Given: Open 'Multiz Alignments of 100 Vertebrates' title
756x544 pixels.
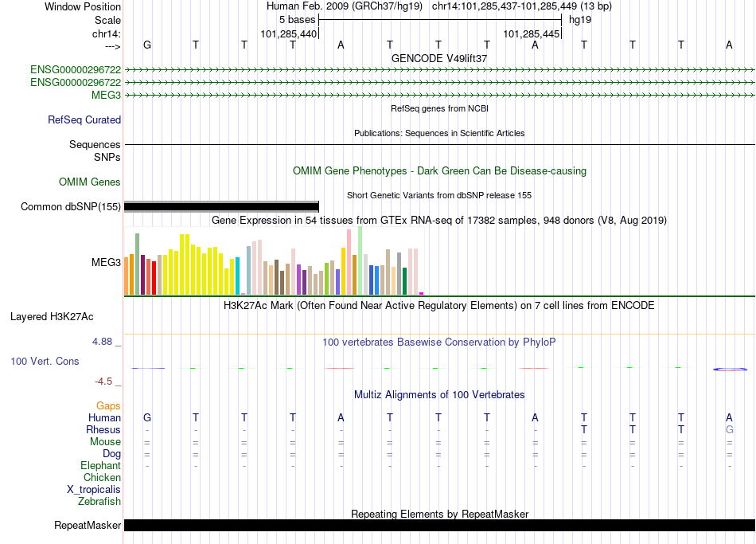Looking at the screenshot, I should [x=439, y=395].
